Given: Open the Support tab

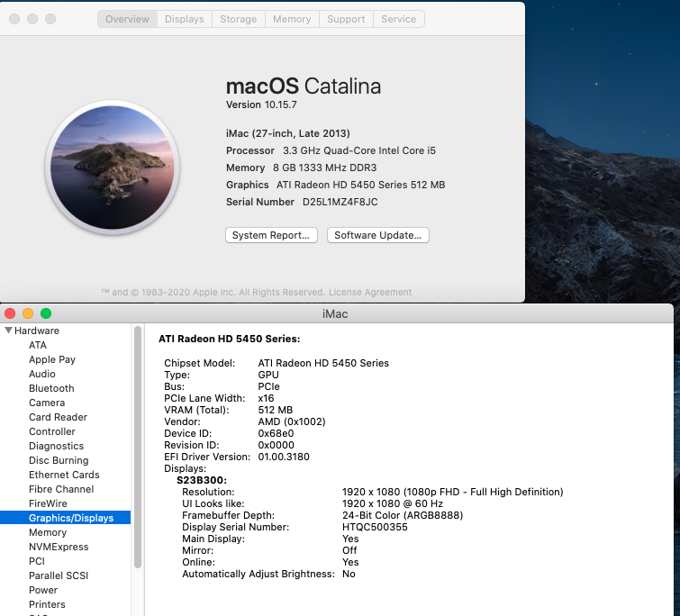Looking at the screenshot, I should pos(346,19).
